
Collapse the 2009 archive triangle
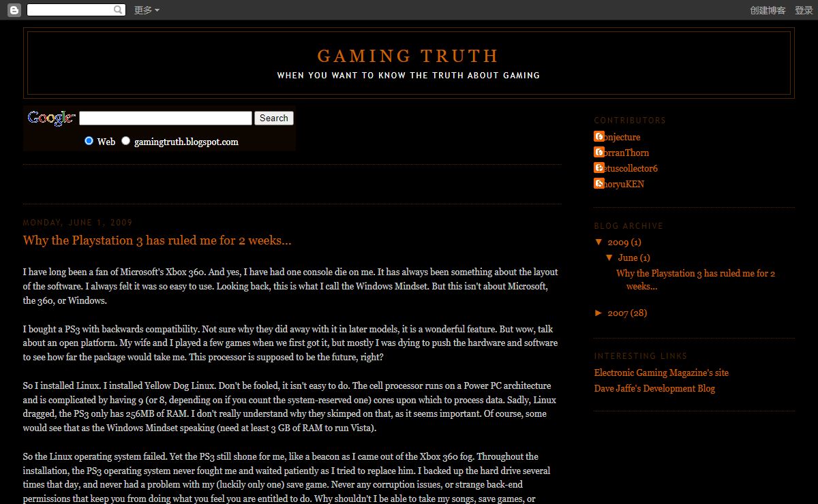599,242
